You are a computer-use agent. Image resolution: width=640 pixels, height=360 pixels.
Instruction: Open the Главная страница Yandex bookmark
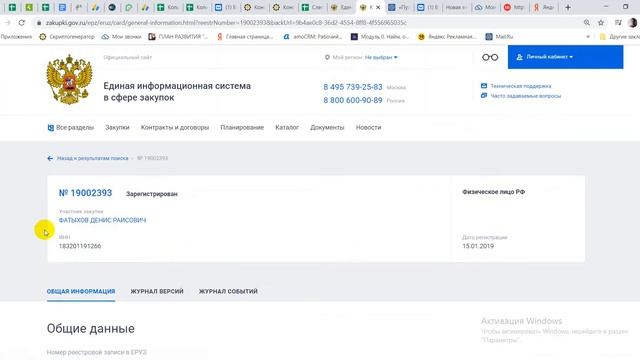click(x=244, y=37)
